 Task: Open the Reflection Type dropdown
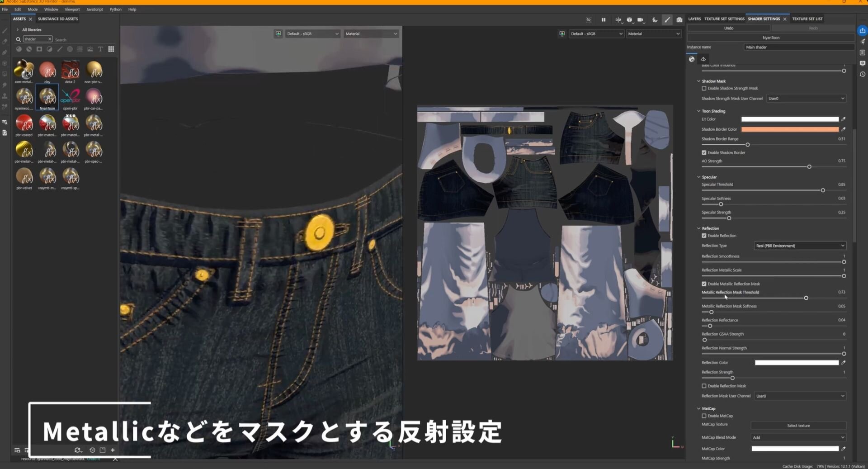[800, 246]
